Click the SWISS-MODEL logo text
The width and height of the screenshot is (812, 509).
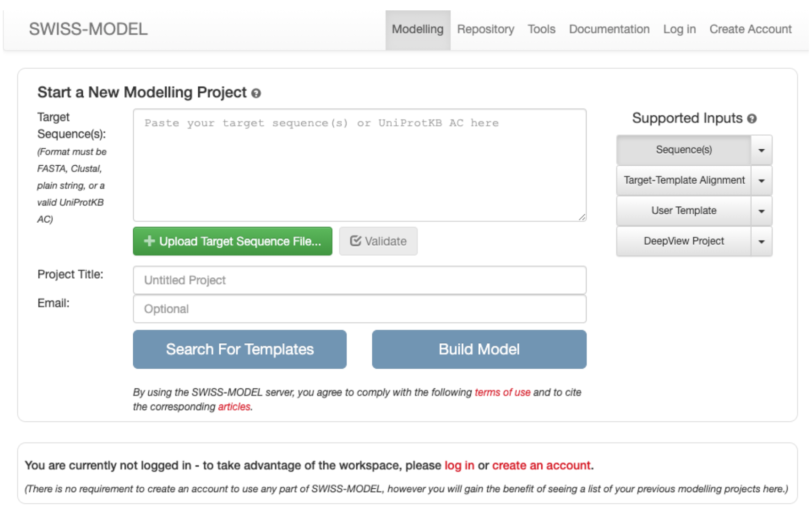point(88,29)
